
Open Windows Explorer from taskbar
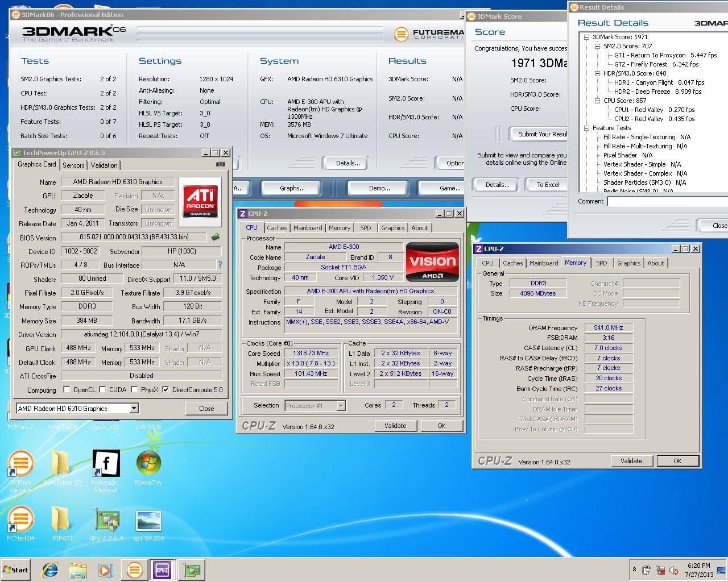click(78, 570)
